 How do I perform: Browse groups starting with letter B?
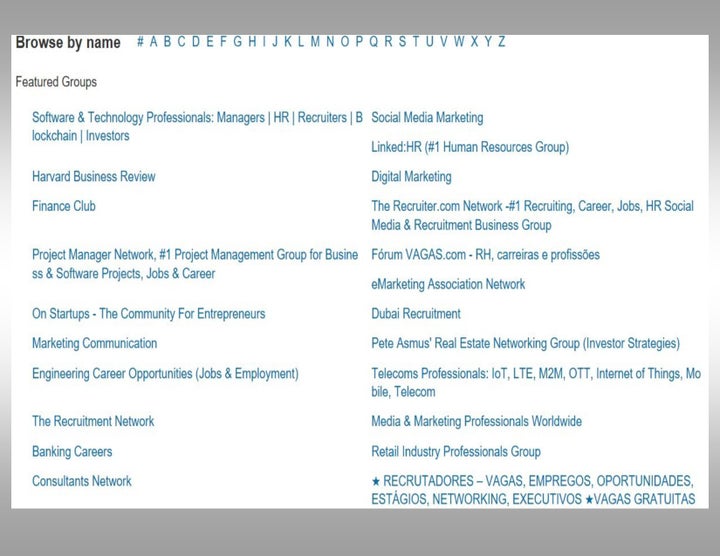click(x=168, y=42)
